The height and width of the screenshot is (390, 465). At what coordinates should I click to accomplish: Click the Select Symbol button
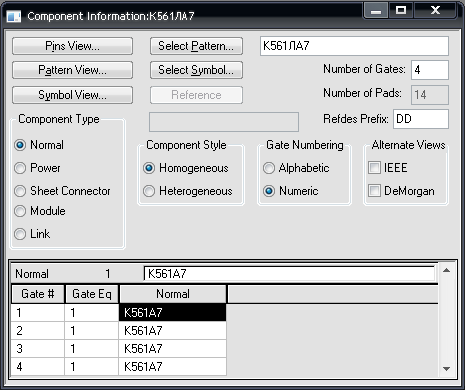(196, 70)
